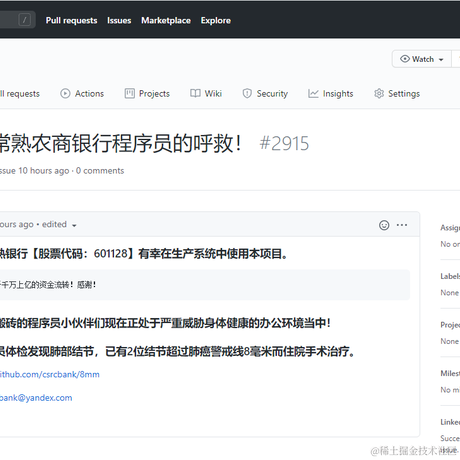This screenshot has width=460, height=460.
Task: Open Explore in the header
Action: pyautogui.click(x=216, y=21)
